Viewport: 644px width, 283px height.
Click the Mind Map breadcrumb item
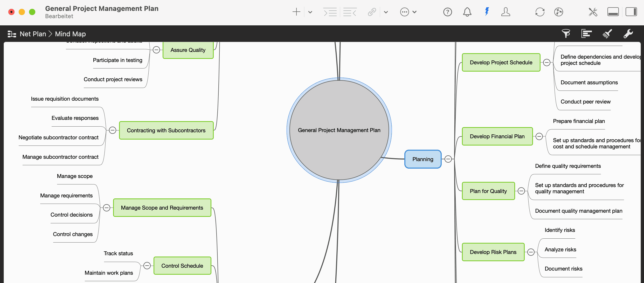tap(70, 34)
